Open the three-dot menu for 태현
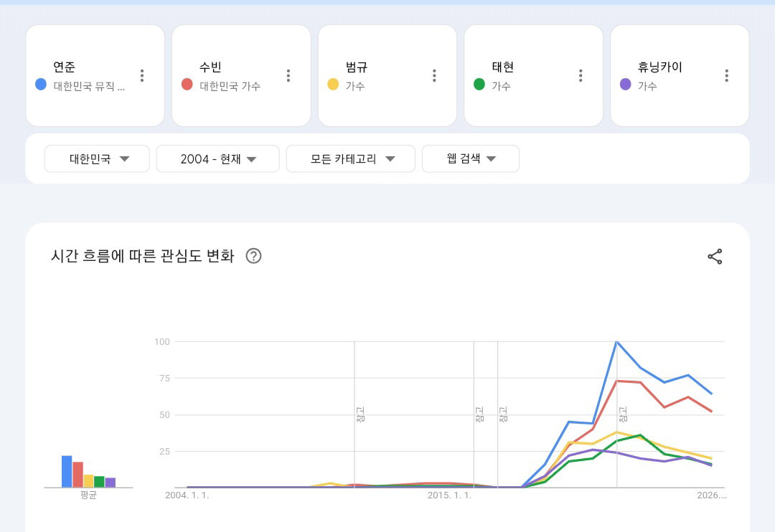 click(581, 75)
